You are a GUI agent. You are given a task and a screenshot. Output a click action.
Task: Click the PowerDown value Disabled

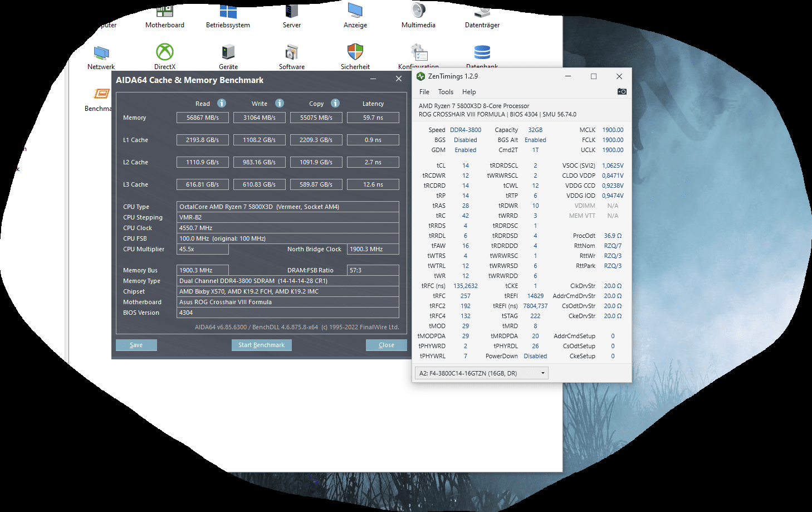click(x=535, y=356)
